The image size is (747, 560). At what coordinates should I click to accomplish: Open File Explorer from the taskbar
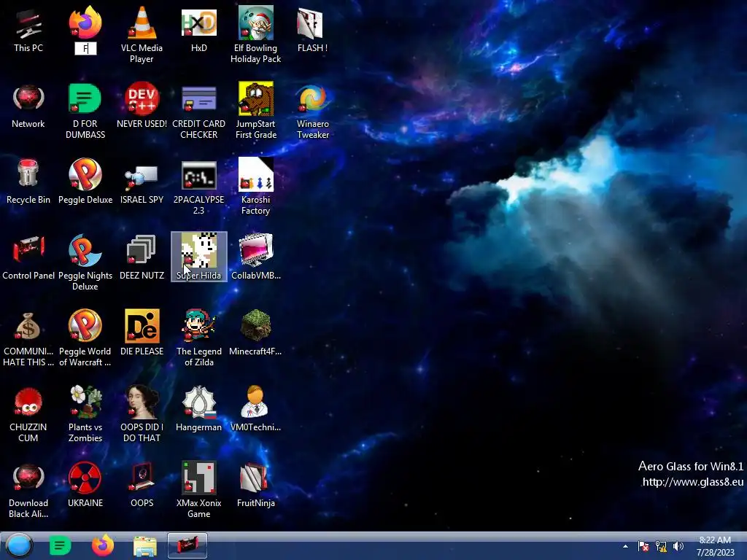coord(145,547)
